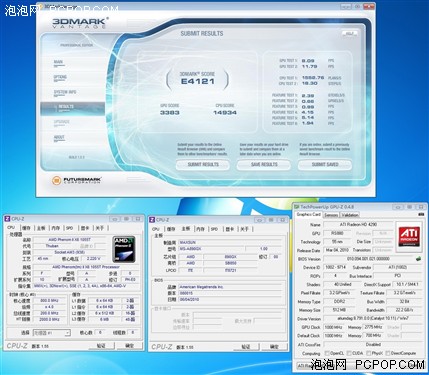Tick the PhysX checkbox in GPU-Z
Image resolution: width=429 pixels, height=375 pixels.
(368, 353)
